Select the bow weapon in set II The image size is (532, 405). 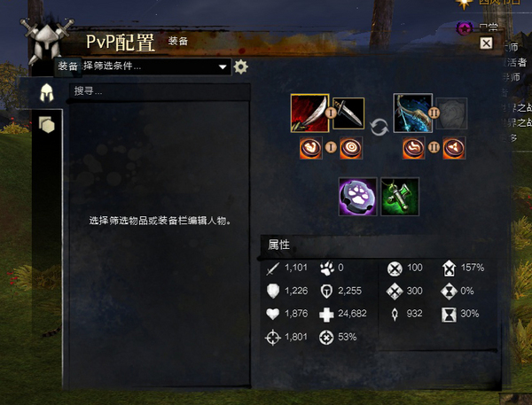click(413, 113)
